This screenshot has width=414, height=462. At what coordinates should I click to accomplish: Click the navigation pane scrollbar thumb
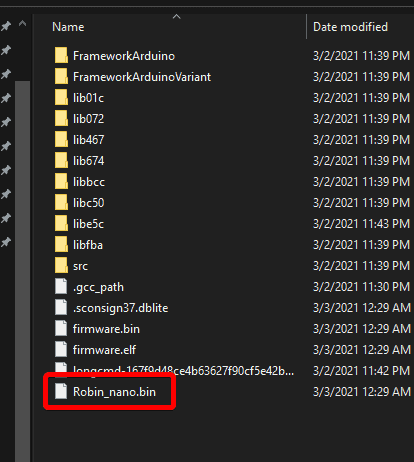pos(22,271)
